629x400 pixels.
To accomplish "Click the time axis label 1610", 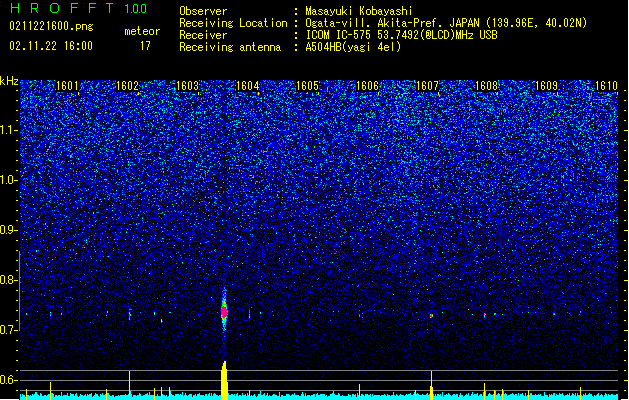I will [607, 85].
